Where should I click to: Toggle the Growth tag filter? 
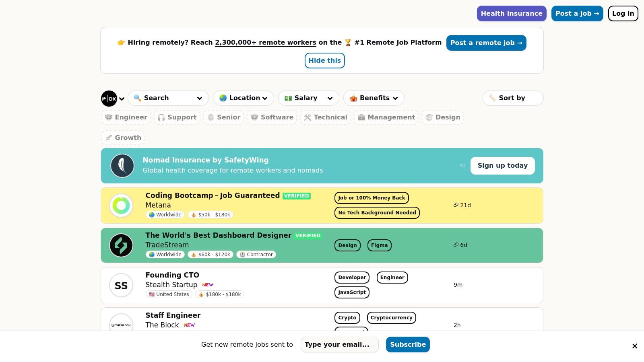[123, 138]
